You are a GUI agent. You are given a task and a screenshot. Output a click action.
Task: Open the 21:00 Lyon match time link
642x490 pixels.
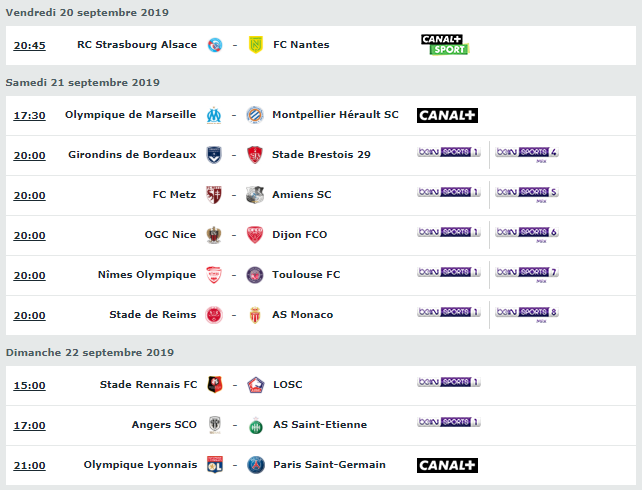[x=29, y=465]
